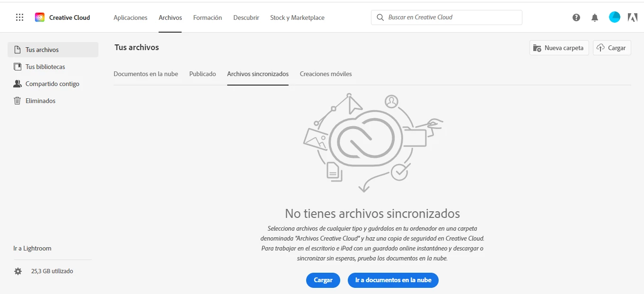
Task: Click the Creative Cloud brand name
Action: tap(70, 17)
